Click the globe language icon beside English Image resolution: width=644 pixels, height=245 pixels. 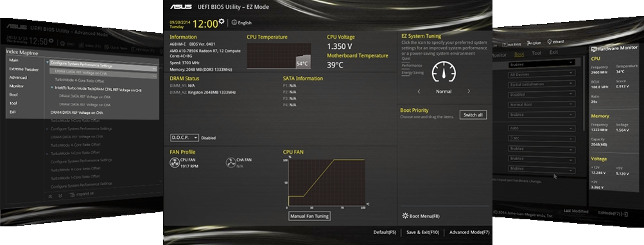pyautogui.click(x=234, y=23)
